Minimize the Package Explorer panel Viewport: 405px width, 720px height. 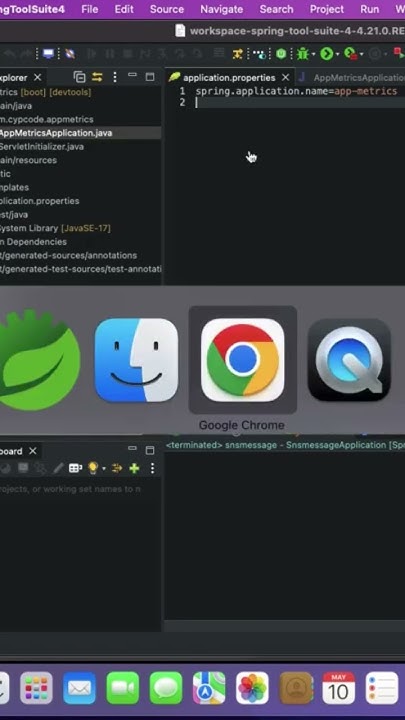coord(132,75)
